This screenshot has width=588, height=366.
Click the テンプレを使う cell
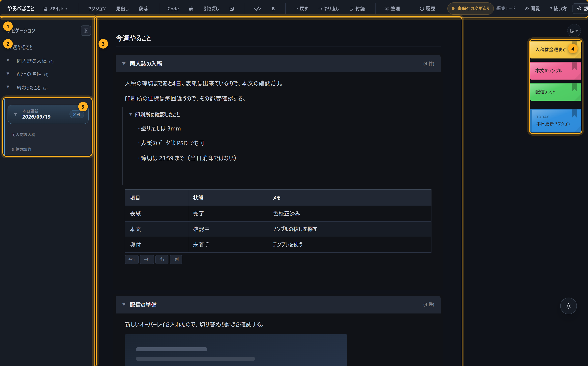[349, 244]
